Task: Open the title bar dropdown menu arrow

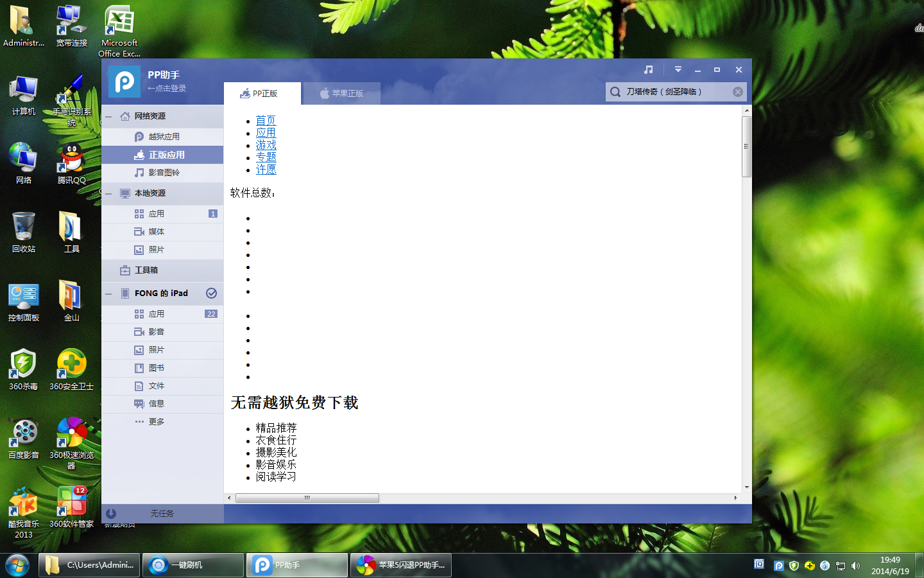Action: tap(678, 69)
